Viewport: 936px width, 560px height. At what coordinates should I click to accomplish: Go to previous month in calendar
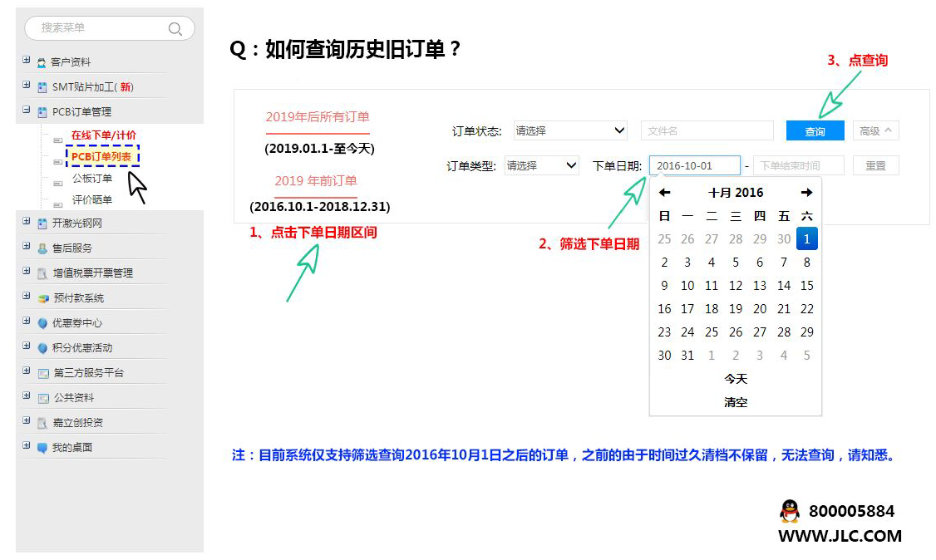(x=664, y=193)
